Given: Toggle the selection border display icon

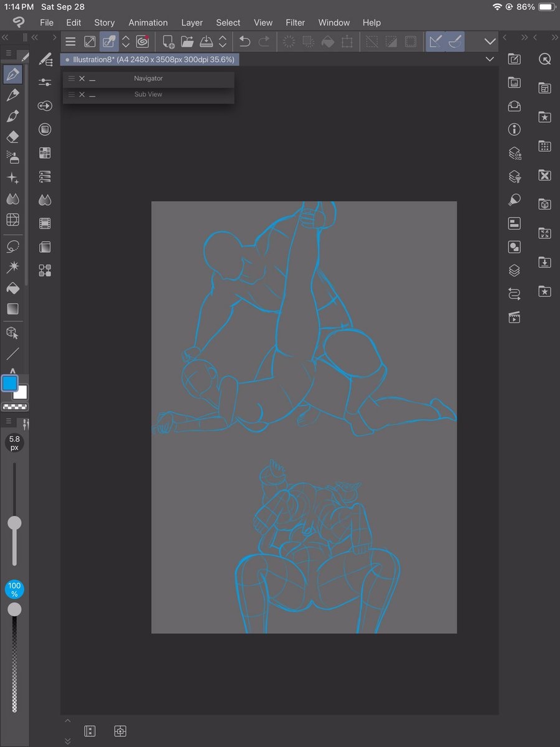Looking at the screenshot, I should [x=411, y=42].
